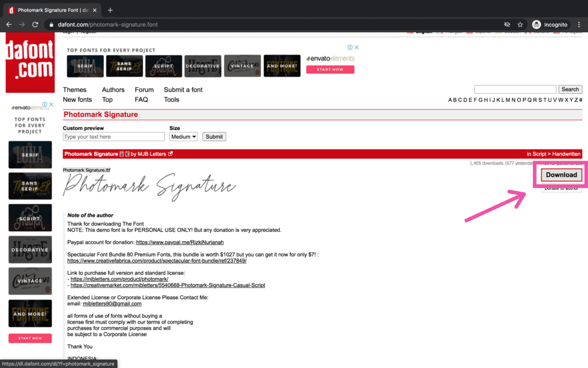The image size is (588, 368).
Task: Click the sidebar SCRIPT ad thumbnail
Action: pos(30,218)
